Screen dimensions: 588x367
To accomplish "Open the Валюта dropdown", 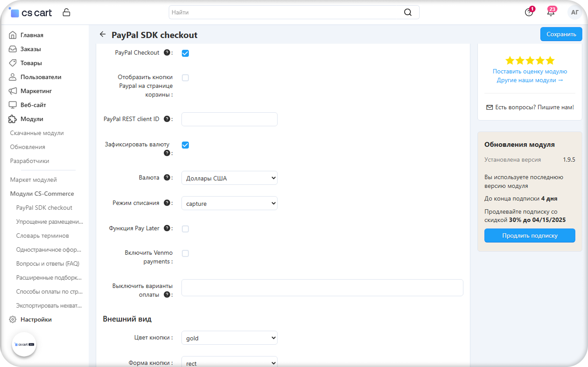I will point(230,178).
